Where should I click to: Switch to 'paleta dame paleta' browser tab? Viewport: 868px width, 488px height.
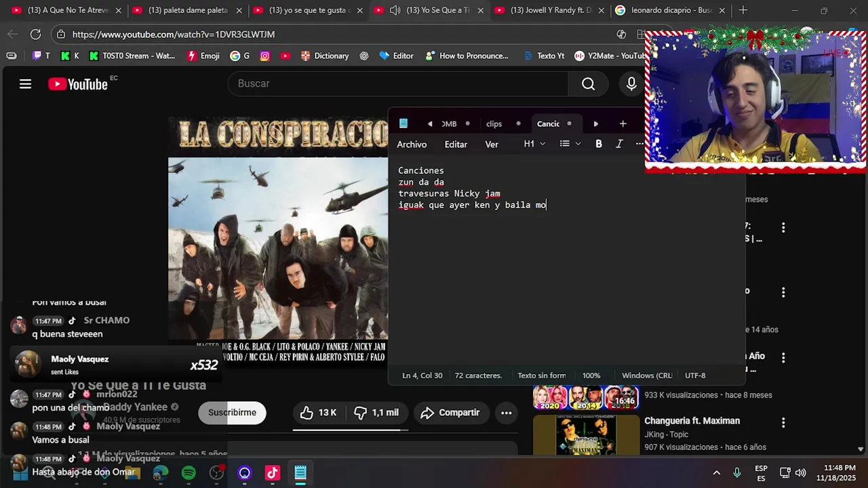[182, 10]
